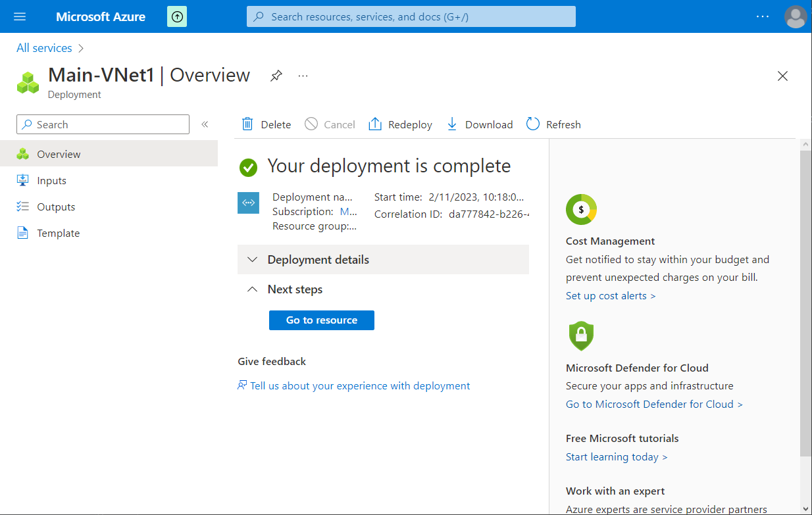Click the Microsoft Azure home title
812x515 pixels.
(x=101, y=16)
